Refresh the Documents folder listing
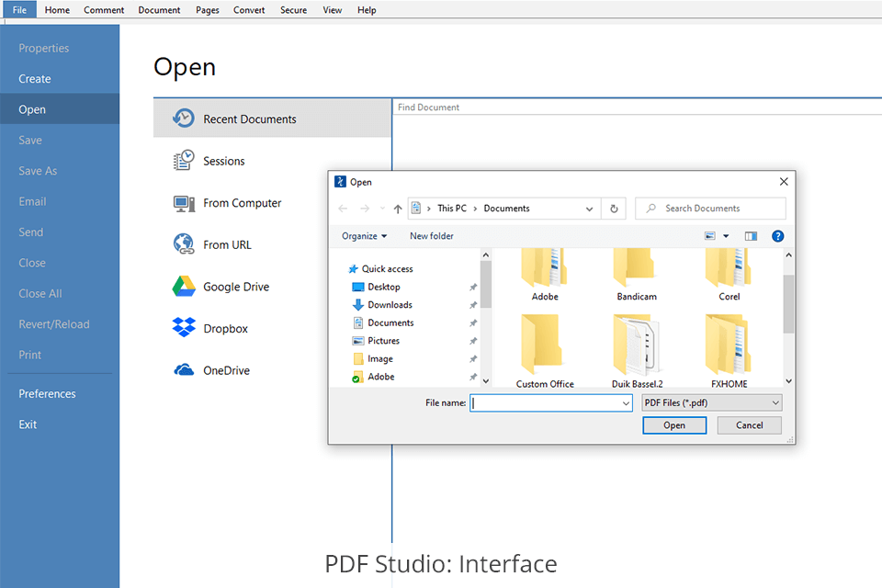This screenshot has width=882, height=588. tap(614, 209)
